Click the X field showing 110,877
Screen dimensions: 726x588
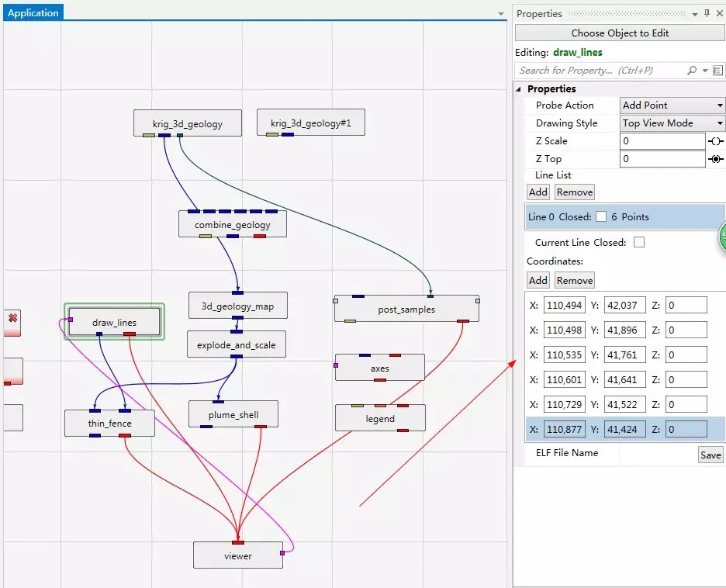[x=565, y=429]
